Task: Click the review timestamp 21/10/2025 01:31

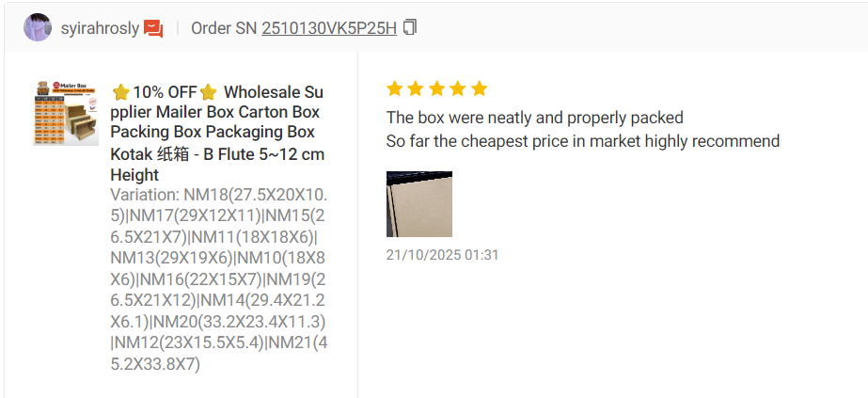Action: 442,255
